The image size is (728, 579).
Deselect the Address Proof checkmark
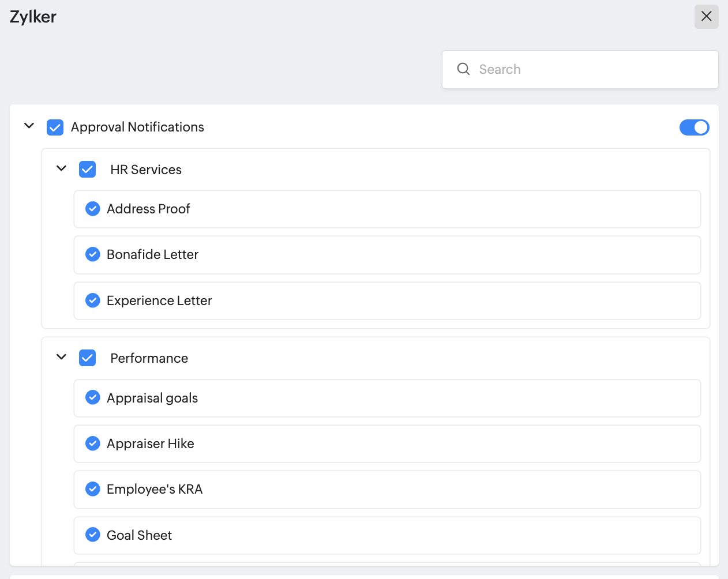[93, 209]
